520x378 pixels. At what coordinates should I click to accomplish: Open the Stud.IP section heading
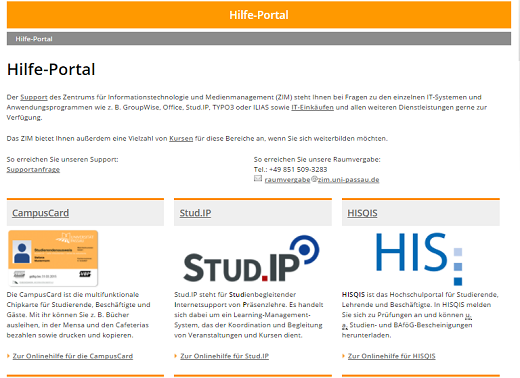pyautogui.click(x=195, y=213)
